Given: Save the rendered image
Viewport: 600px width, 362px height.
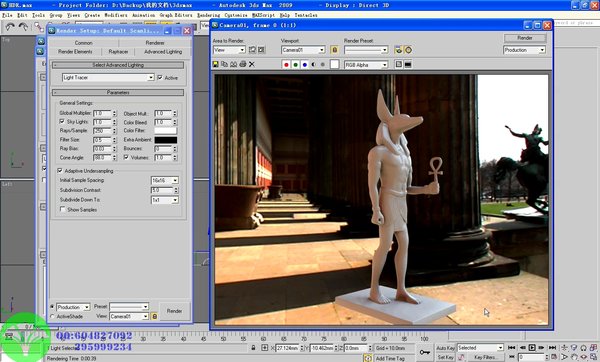Looking at the screenshot, I should [216, 64].
